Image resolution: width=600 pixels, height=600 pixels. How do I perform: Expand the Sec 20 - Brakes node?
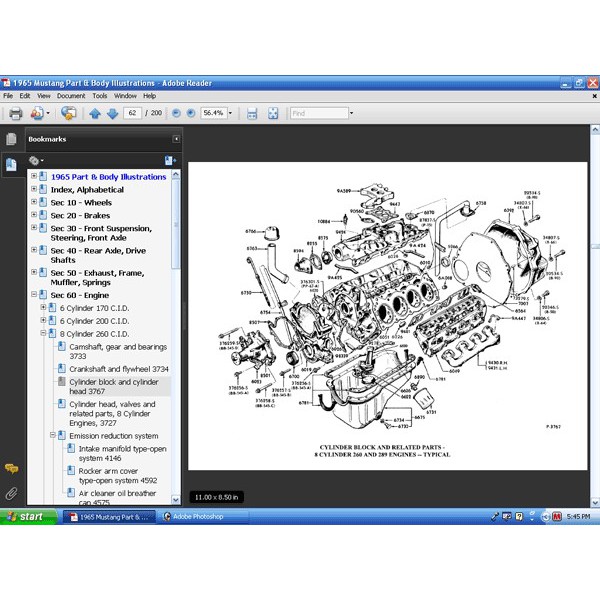[x=34, y=214]
